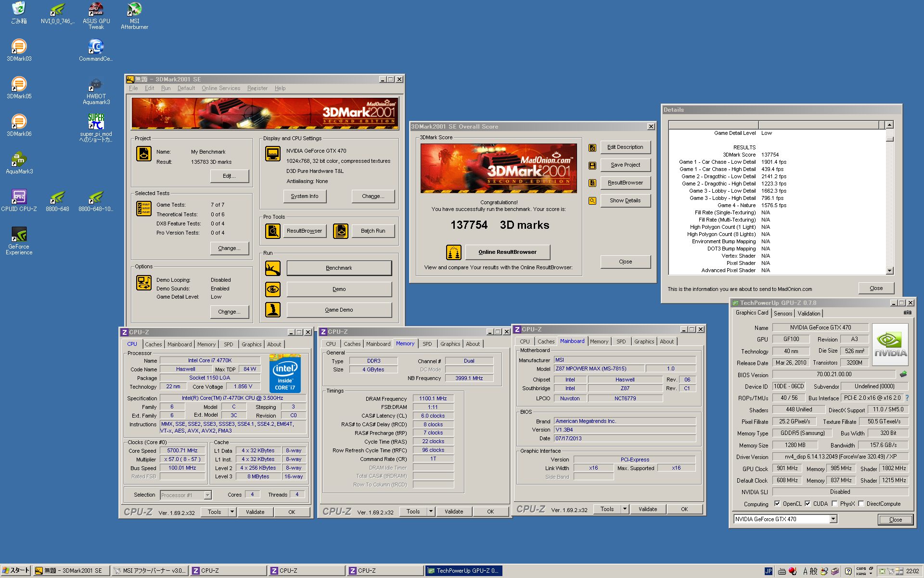Screen dimensions: 924x578
Task: Click the NVIDIA logo in GPU-Z
Action: coord(890,344)
